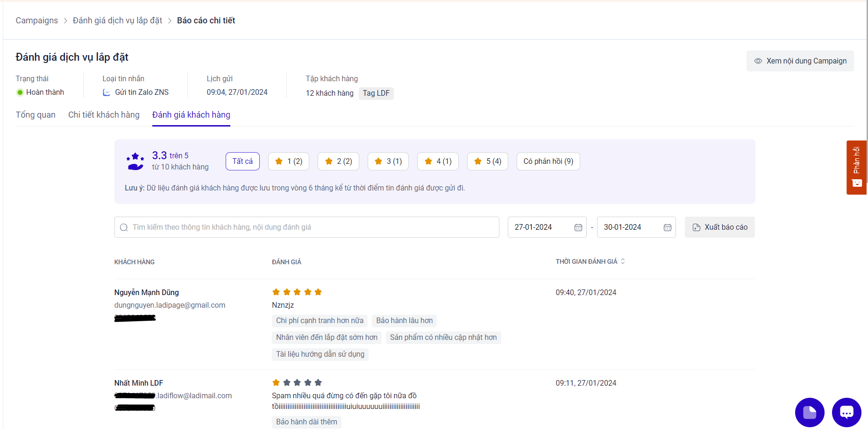
Task: Filter reviews by Tất cả
Action: [x=242, y=162]
